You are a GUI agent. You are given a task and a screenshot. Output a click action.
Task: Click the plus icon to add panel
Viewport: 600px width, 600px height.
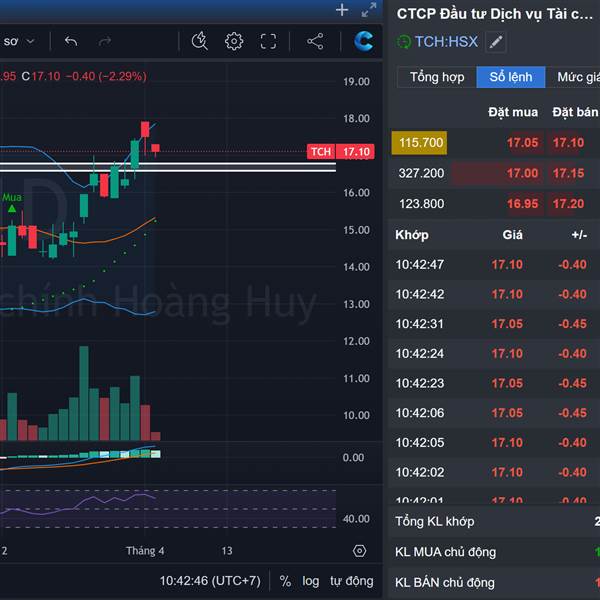click(342, 10)
